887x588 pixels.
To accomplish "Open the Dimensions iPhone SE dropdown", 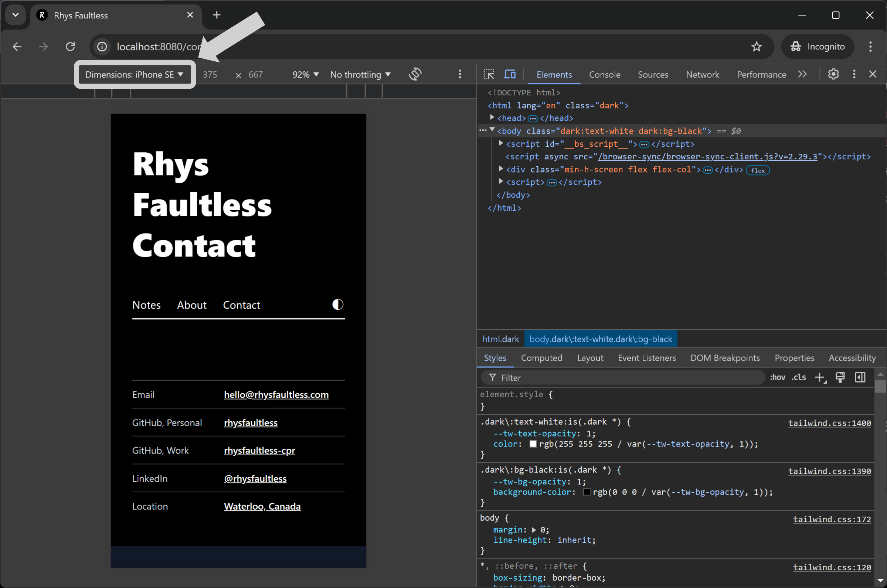I will tap(135, 74).
